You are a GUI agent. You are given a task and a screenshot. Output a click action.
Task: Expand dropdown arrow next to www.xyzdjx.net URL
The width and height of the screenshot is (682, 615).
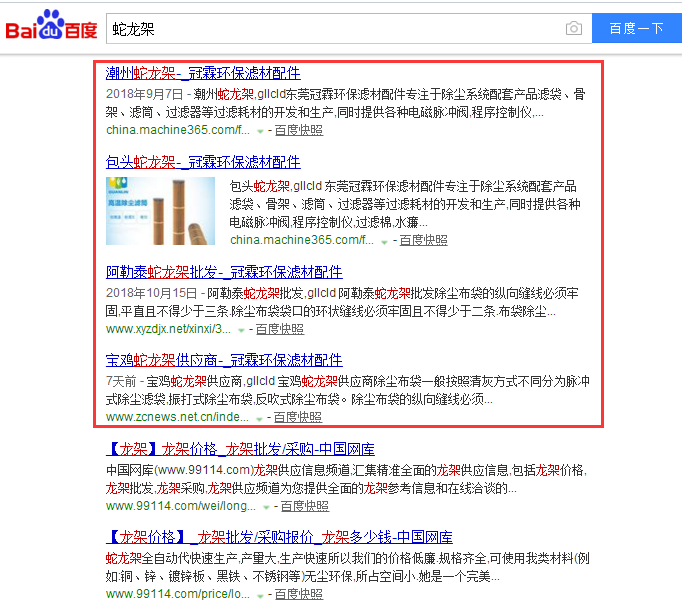[241, 330]
